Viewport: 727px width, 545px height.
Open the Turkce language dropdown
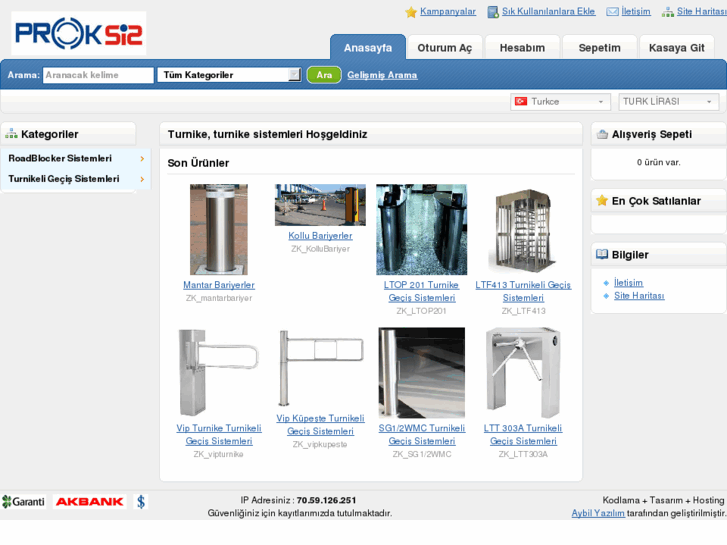click(560, 102)
